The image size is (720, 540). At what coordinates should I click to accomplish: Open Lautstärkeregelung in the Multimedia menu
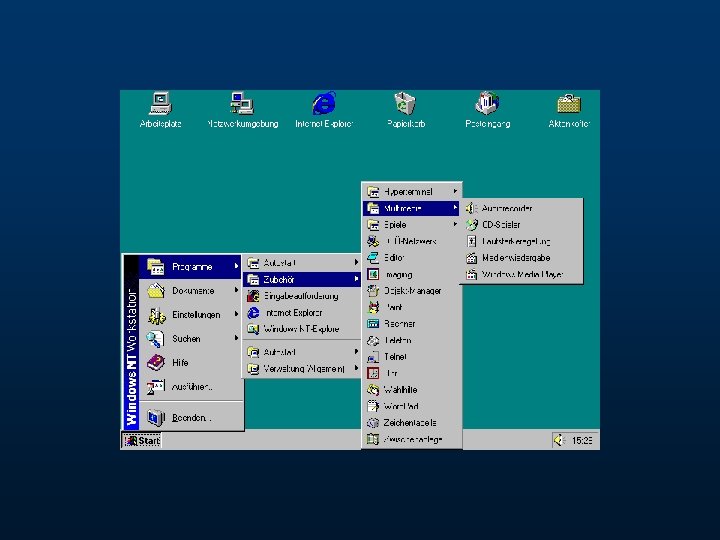tap(522, 242)
